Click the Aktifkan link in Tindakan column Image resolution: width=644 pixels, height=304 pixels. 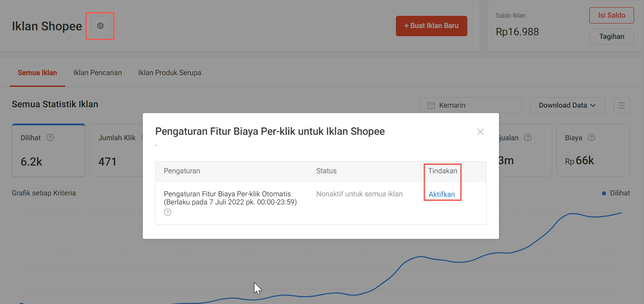point(442,194)
